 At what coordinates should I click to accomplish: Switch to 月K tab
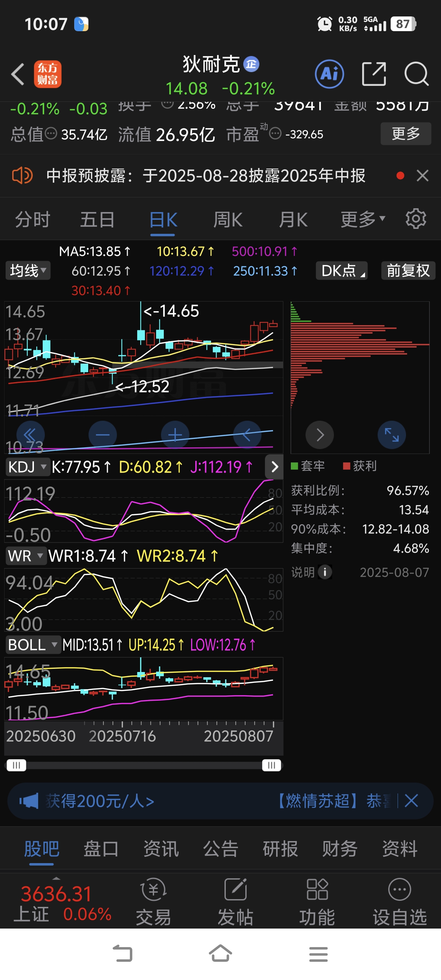293,219
